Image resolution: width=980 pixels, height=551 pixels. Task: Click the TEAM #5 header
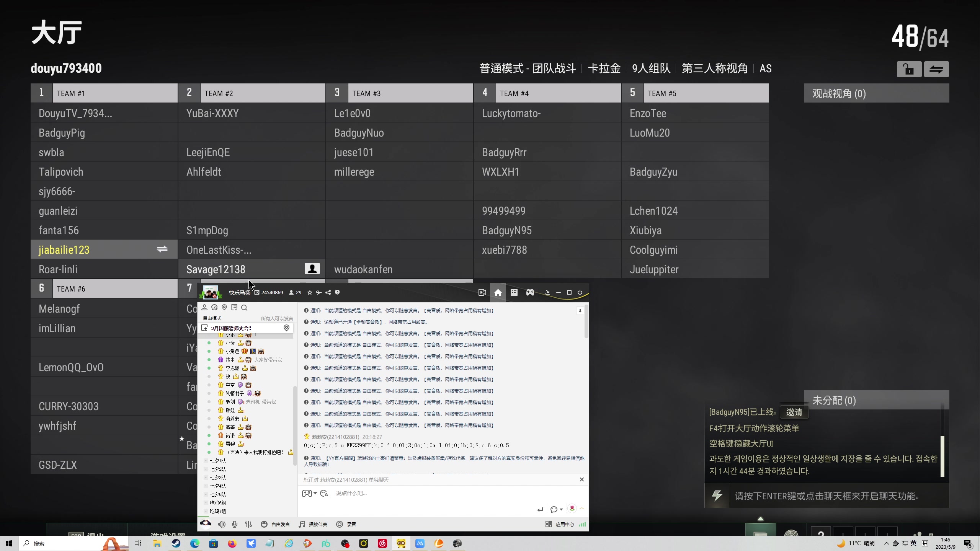click(x=695, y=93)
